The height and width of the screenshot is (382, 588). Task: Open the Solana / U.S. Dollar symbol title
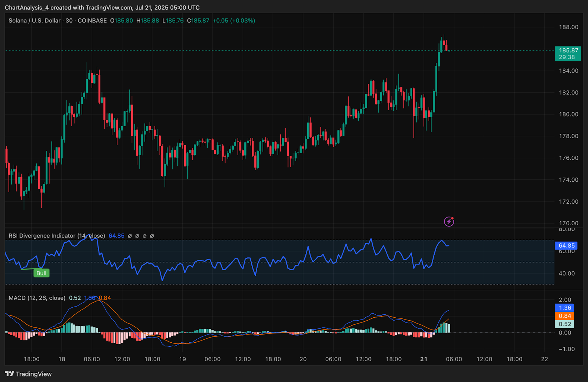[x=35, y=21]
